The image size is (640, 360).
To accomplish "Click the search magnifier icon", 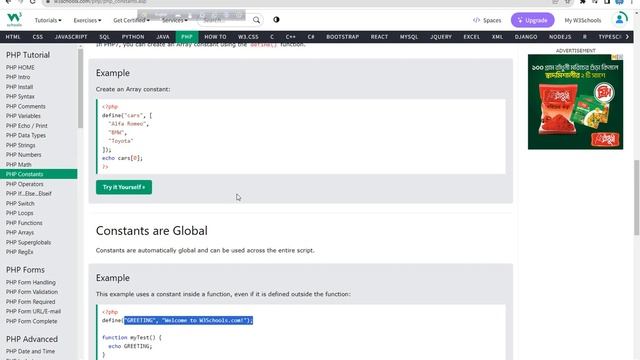I will pyautogui.click(x=256, y=20).
